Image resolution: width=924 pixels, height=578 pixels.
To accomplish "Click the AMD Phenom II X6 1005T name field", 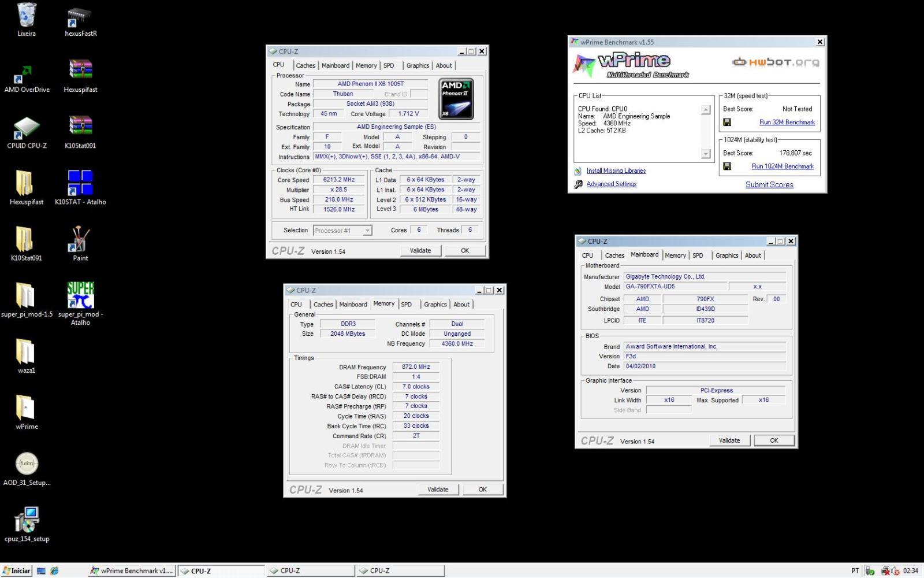I will pos(371,84).
